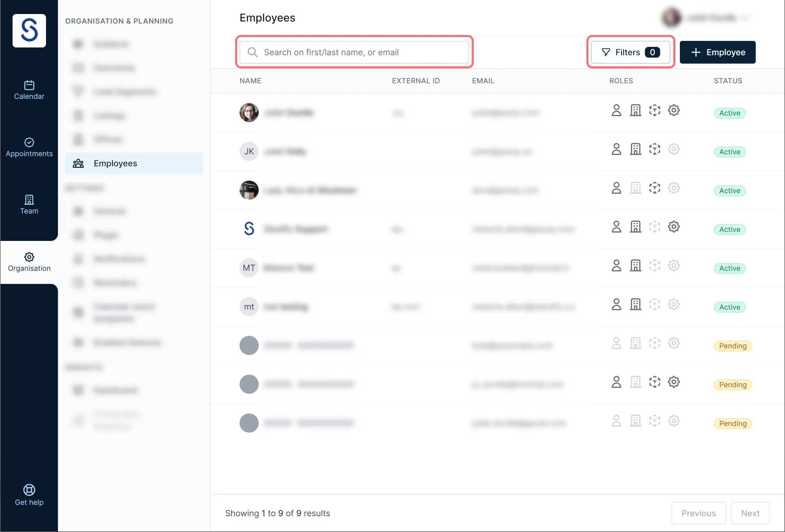Click the dashed-circle role icon in third employee row
The height and width of the screenshot is (532, 785).
pyautogui.click(x=655, y=188)
